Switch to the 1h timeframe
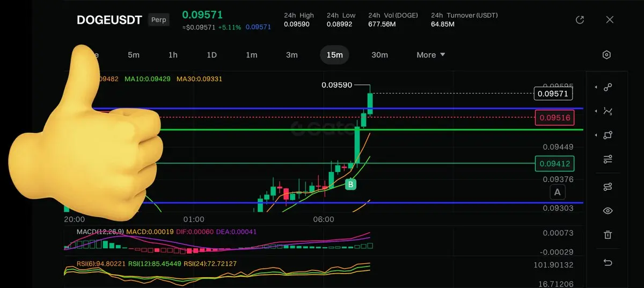 (173, 55)
